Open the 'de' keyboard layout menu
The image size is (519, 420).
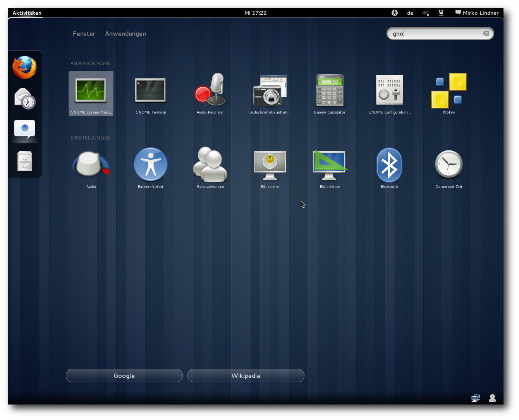[410, 13]
